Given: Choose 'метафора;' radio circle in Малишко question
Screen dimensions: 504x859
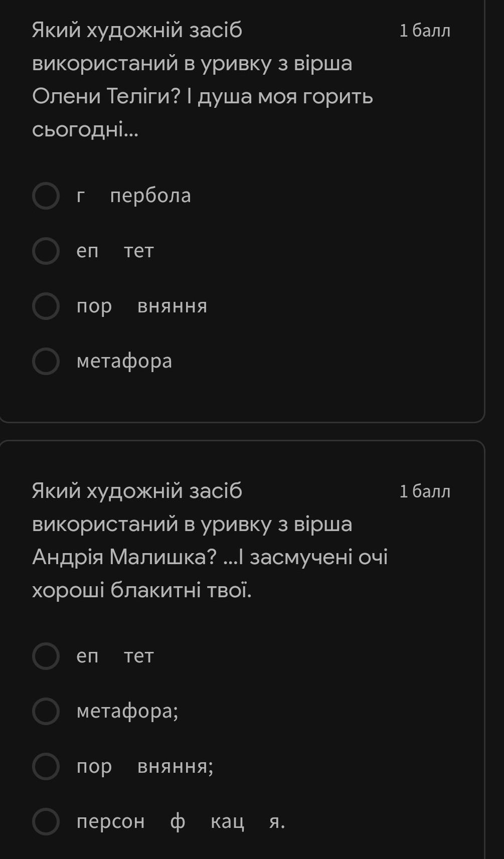Looking at the screenshot, I should pos(46,711).
